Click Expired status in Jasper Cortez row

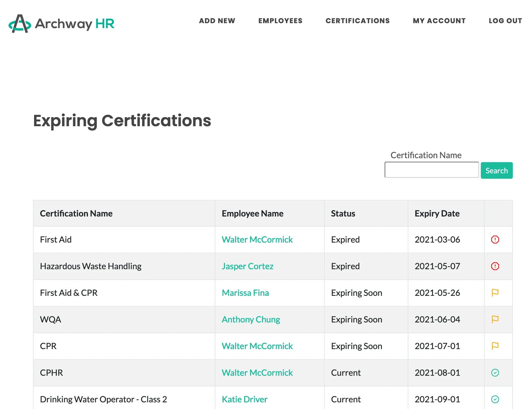click(x=345, y=266)
